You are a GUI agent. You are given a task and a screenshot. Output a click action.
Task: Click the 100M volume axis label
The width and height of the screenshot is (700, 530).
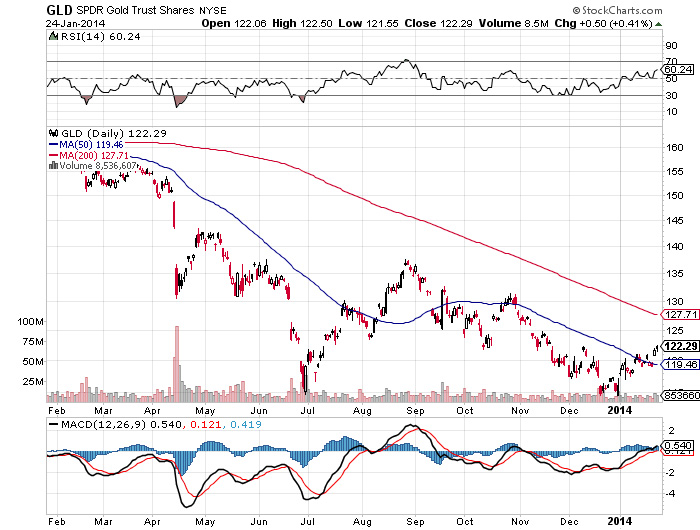click(30, 321)
